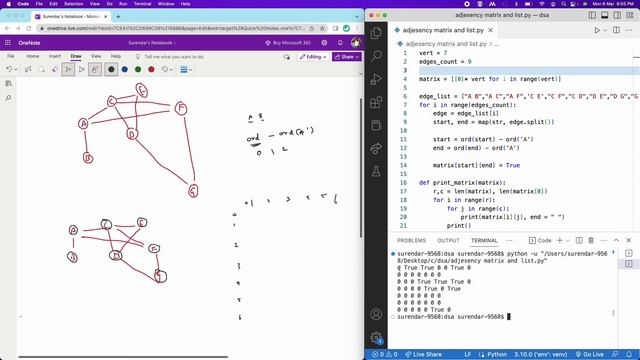640x360 pixels.
Task: Open the Explorer view in VS Code
Action: point(376,33)
